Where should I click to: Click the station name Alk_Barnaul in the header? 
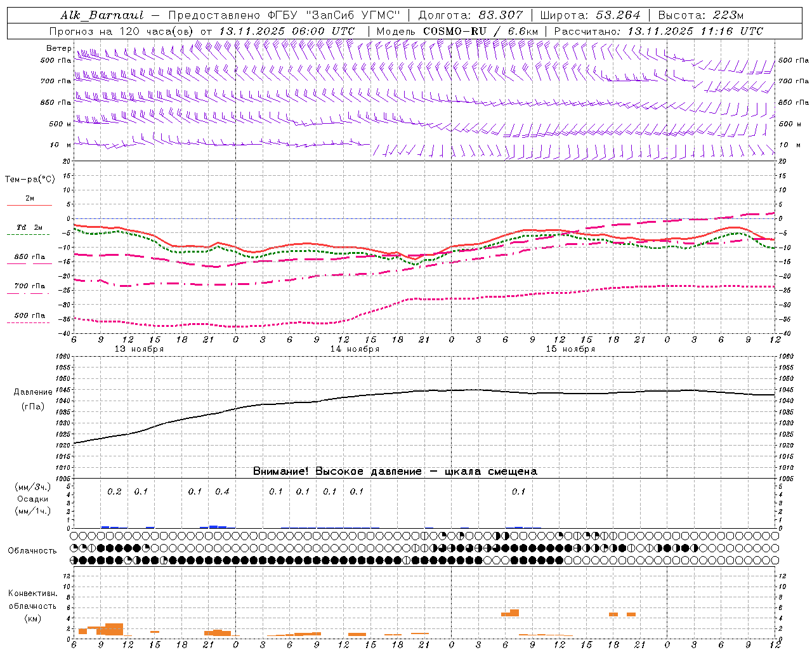pyautogui.click(x=102, y=15)
